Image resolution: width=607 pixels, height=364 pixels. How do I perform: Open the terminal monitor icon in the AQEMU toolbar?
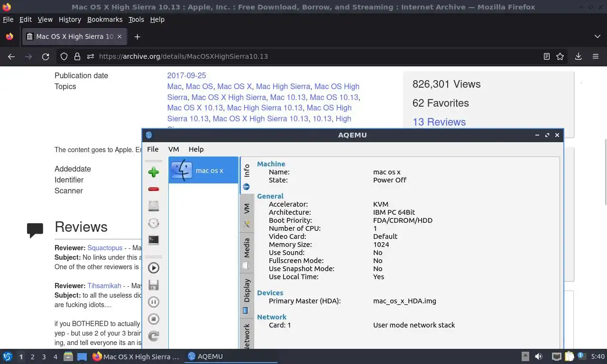tap(153, 240)
